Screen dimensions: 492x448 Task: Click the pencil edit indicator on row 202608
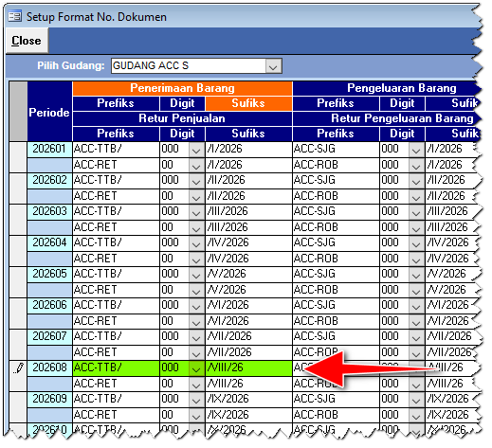[x=18, y=368]
